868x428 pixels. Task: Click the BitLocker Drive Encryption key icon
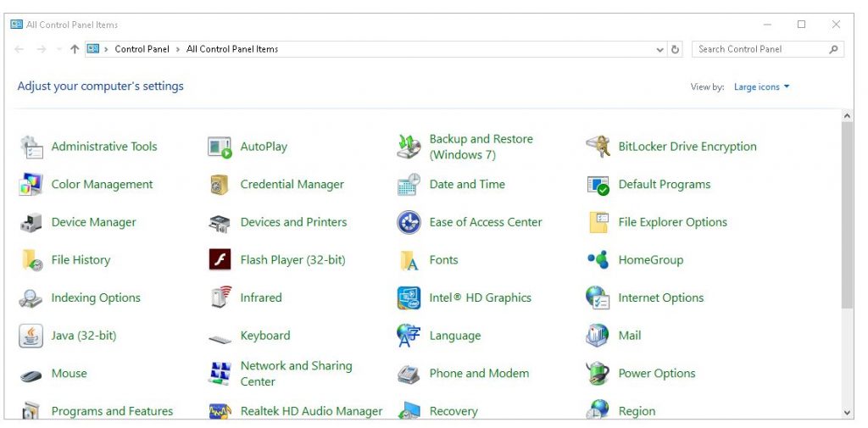598,147
